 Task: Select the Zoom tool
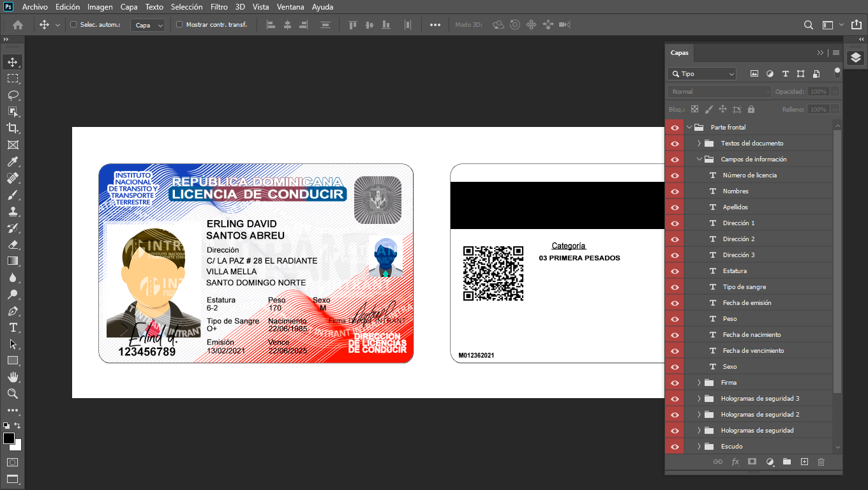pos(13,394)
